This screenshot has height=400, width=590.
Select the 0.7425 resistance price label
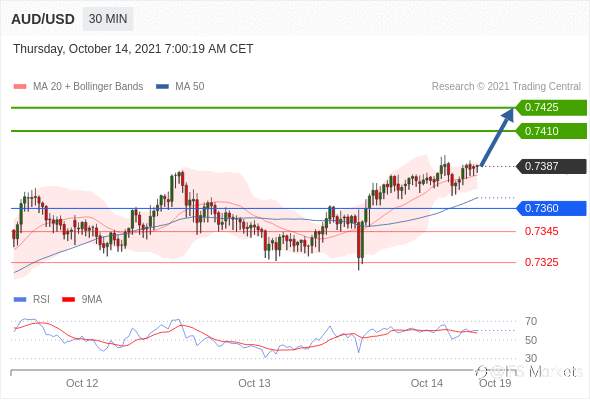tap(551, 107)
